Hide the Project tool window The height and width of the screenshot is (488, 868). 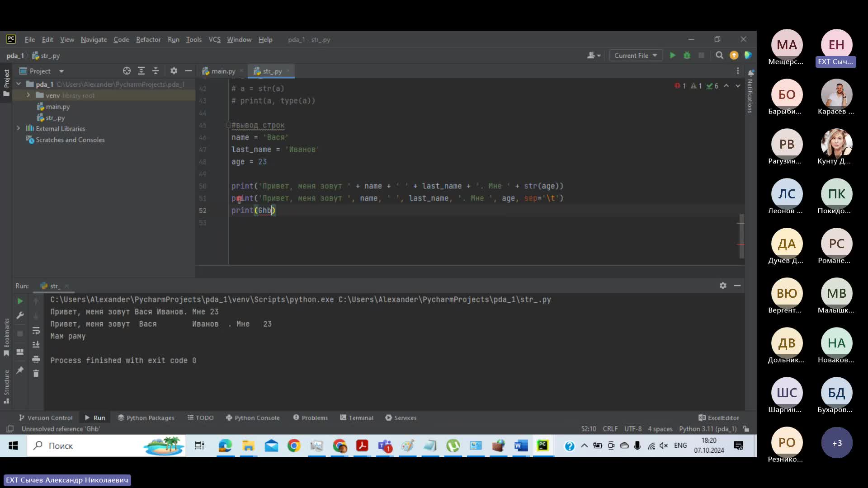[x=188, y=71]
